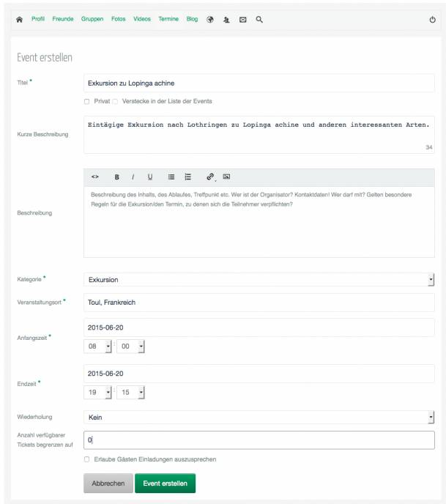Insert a bulleted list
Image resolution: width=446 pixels, height=504 pixels.
[171, 177]
